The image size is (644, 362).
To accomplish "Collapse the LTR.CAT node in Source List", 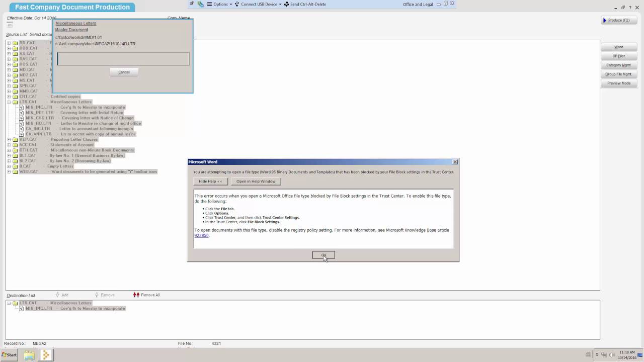I will click(9, 102).
